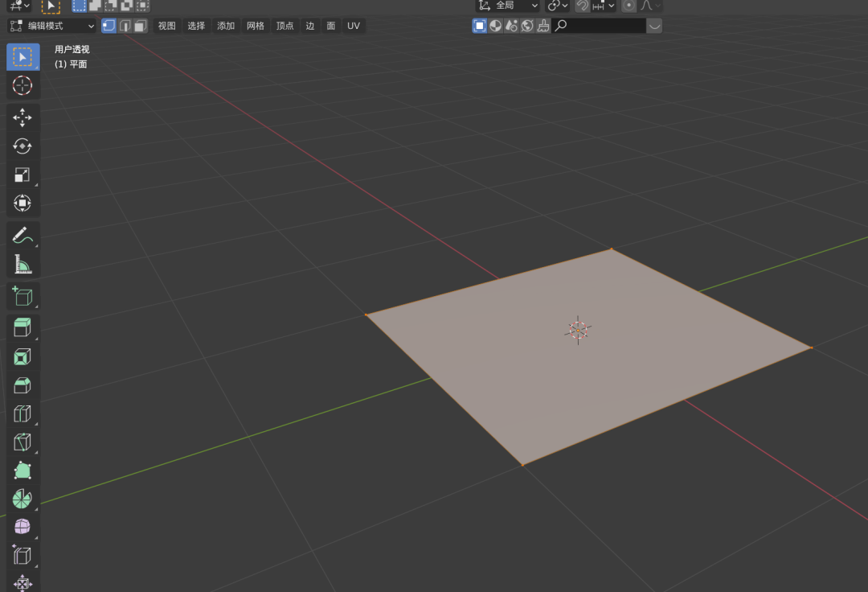Click the 用户透视 viewport label
868x592 pixels.
point(72,49)
